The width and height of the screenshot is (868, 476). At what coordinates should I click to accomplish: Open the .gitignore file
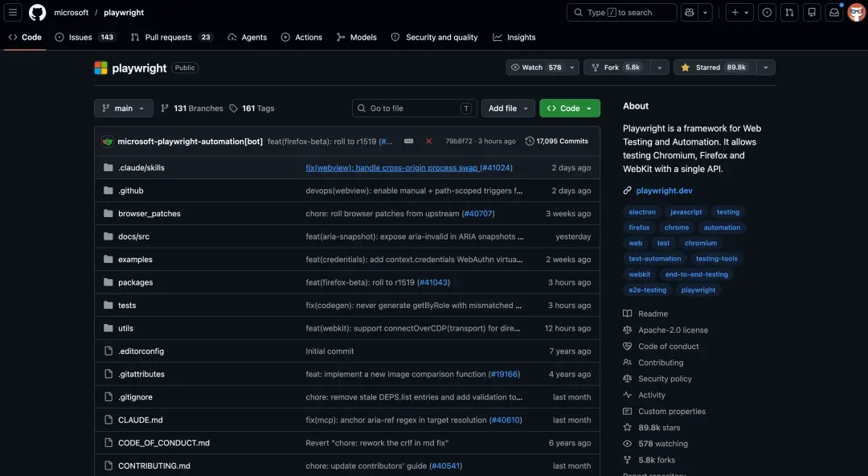pos(135,396)
